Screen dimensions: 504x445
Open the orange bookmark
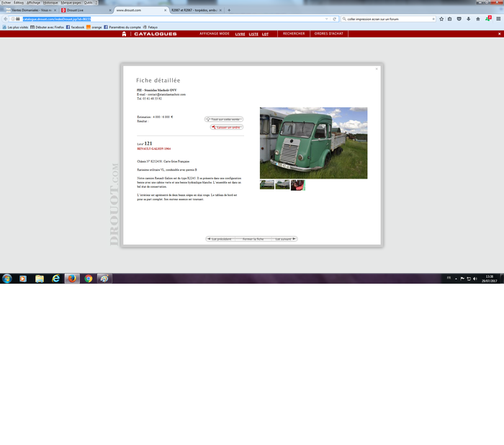[94, 27]
